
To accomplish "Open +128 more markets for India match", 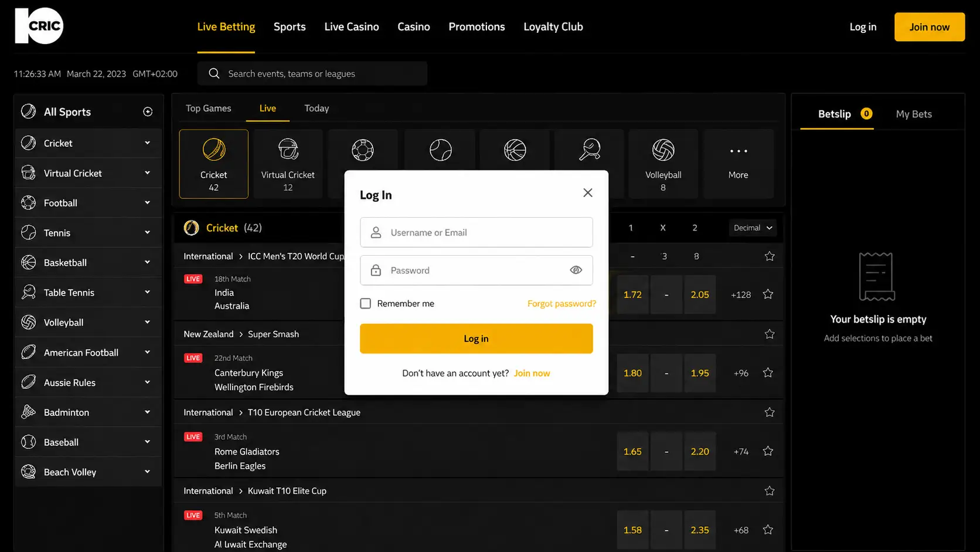I will pos(741,294).
